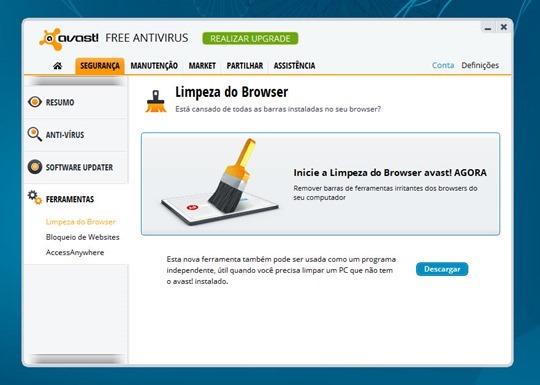Click the bottom sidebar scroll bar
The image size is (540, 385).
point(76,359)
